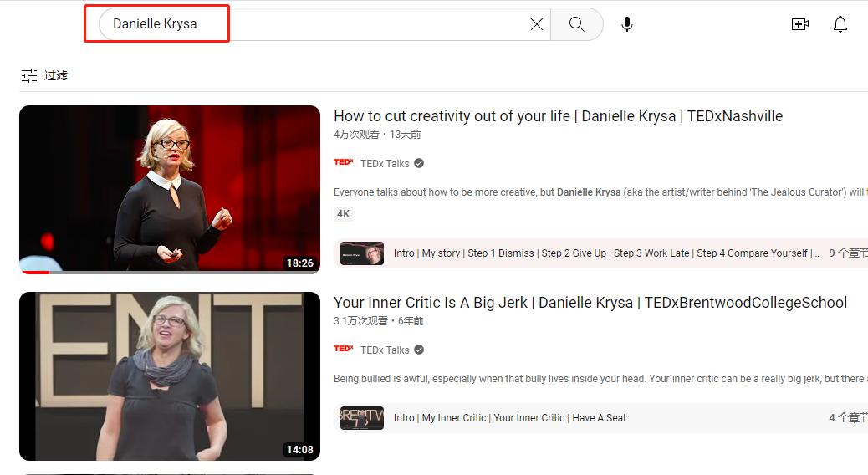Image resolution: width=868 pixels, height=475 pixels.
Task: Start voice search with the microphone icon
Action: pyautogui.click(x=626, y=24)
